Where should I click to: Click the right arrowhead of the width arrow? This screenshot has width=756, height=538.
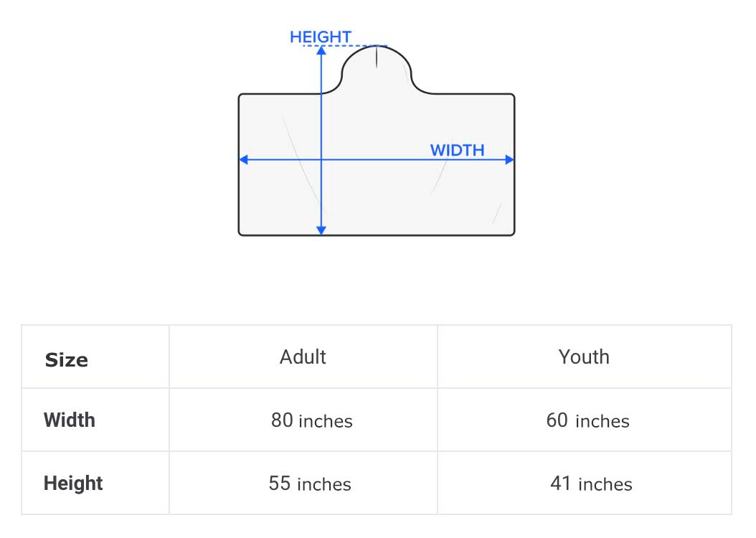509,159
